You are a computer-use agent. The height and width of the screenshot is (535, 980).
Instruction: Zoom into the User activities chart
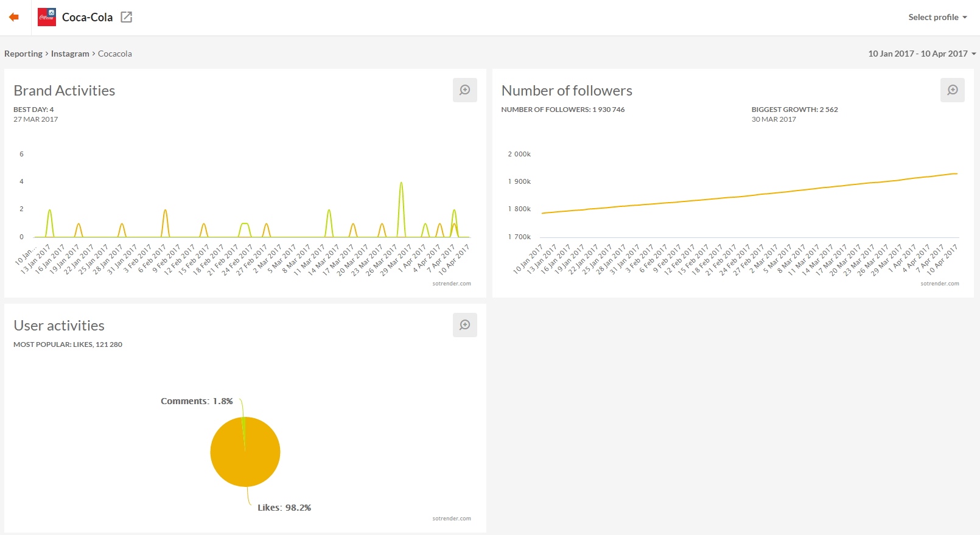[464, 325]
